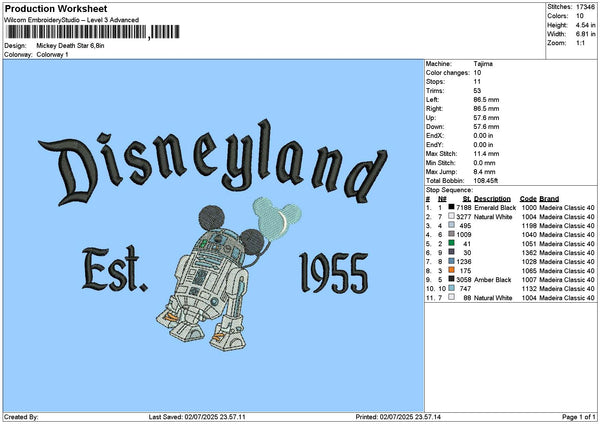Click the 'Emerald Black' description

click(495, 207)
